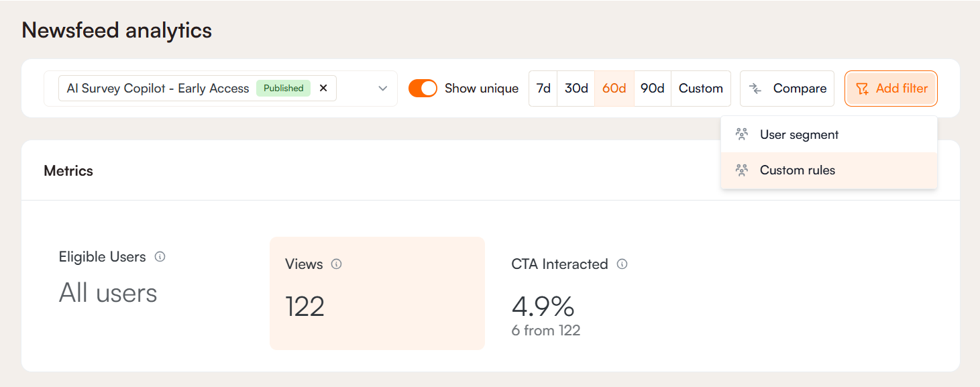
Task: Click the compare arrows icon
Action: tap(755, 89)
